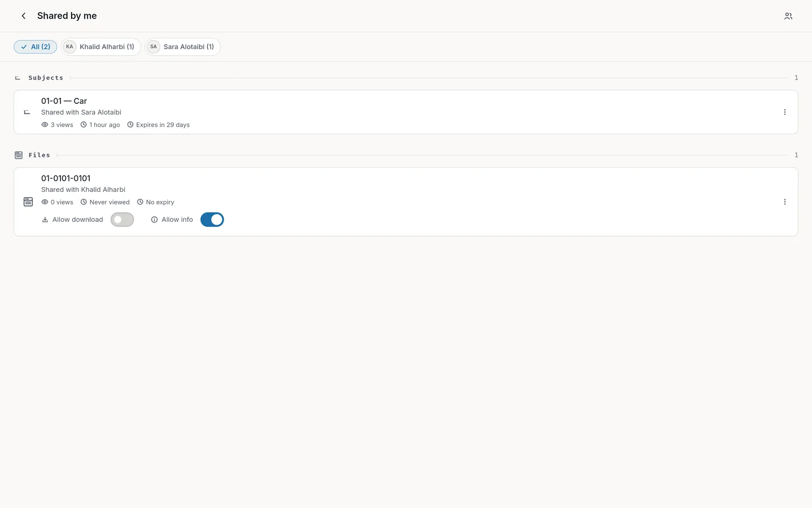Disable the Allow info toggle
Image resolution: width=812 pixels, height=508 pixels.
coord(212,220)
